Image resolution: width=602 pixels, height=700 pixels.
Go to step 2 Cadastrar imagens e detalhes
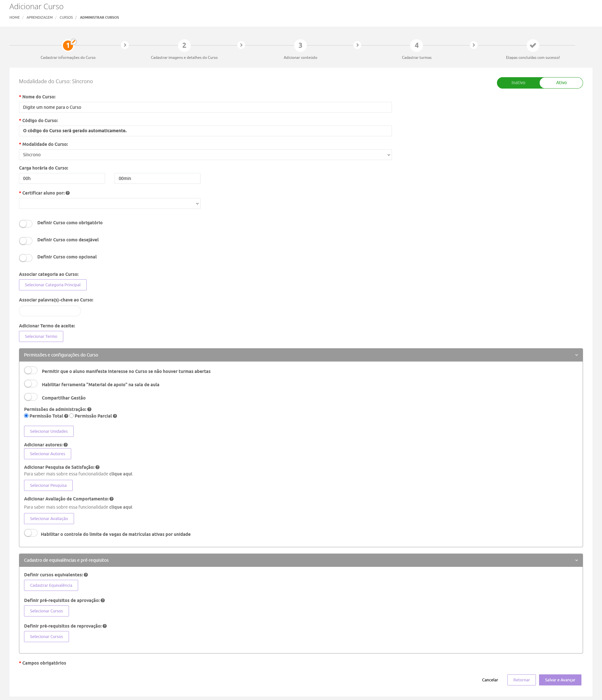[x=184, y=45]
